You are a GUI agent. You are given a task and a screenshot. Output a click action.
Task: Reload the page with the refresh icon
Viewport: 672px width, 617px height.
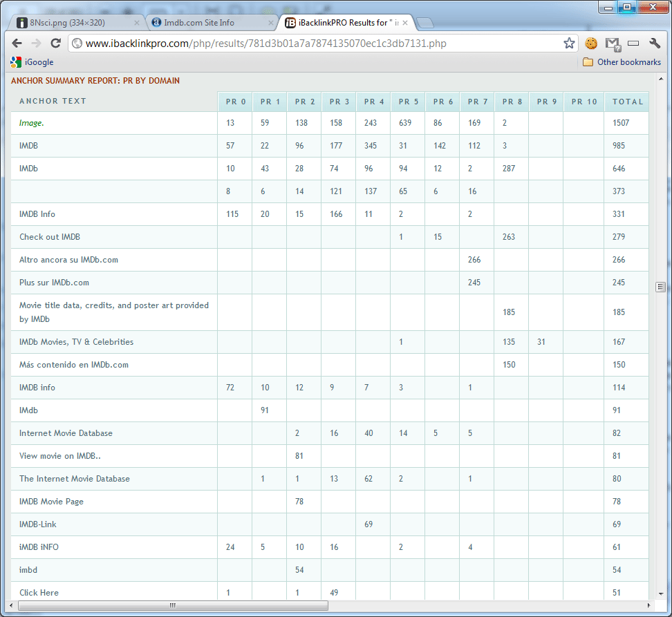[x=56, y=44]
